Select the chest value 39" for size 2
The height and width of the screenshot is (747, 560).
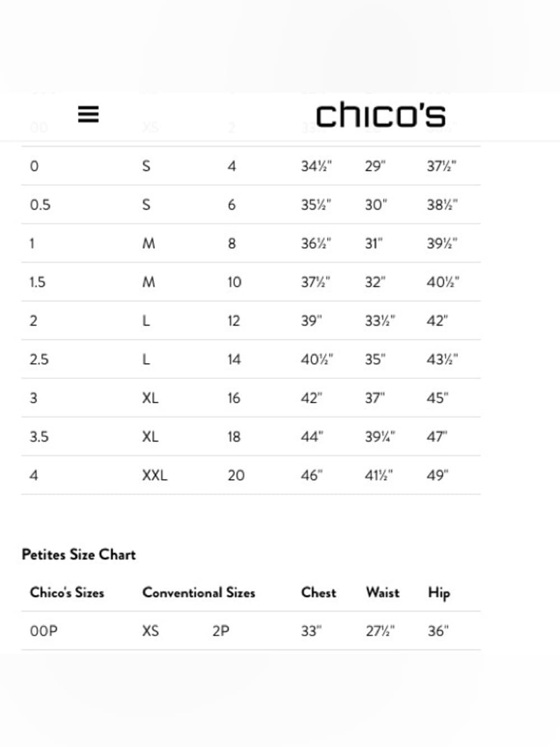(x=311, y=321)
